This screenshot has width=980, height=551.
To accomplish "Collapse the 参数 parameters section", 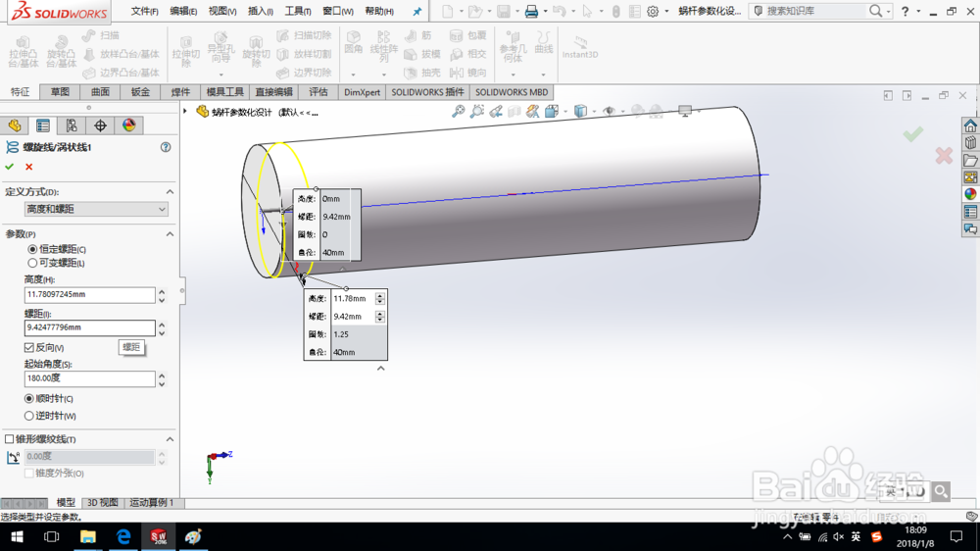I will click(x=170, y=234).
